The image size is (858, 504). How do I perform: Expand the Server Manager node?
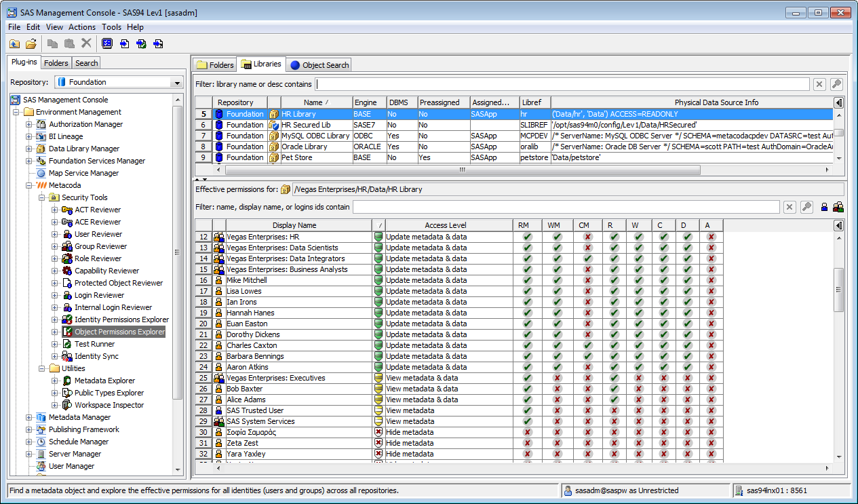tap(29, 454)
